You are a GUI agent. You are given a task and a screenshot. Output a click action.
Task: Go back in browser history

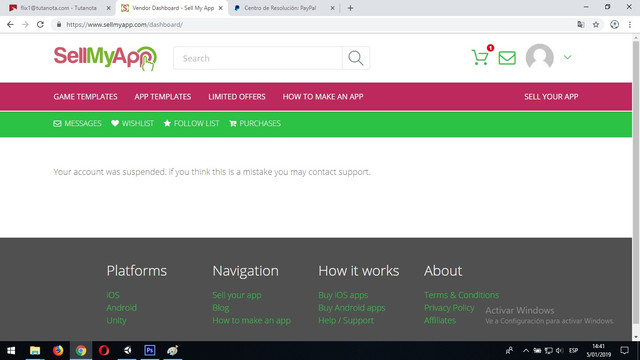coord(10,24)
